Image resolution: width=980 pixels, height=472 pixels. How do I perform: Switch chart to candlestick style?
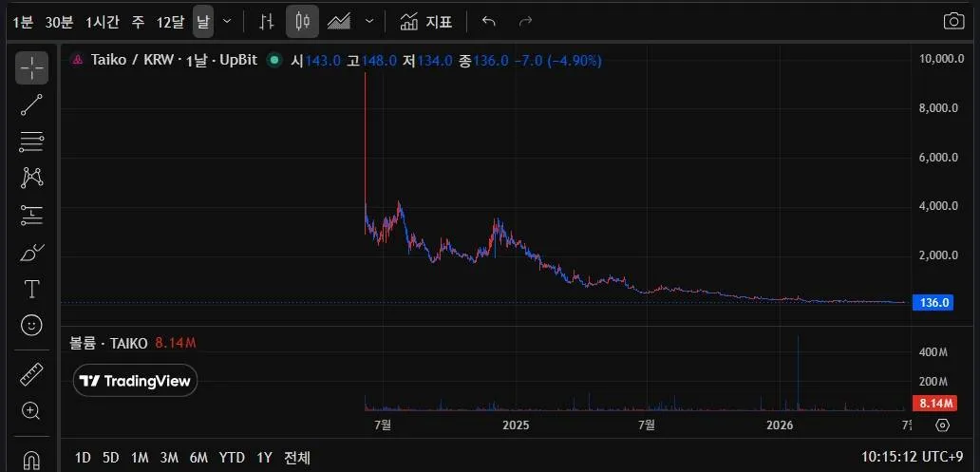[303, 22]
